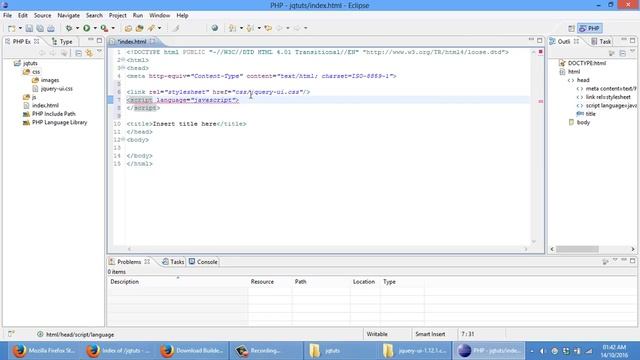Maximize the Problems panel
The width and height of the screenshot is (640, 360).
(632, 260)
